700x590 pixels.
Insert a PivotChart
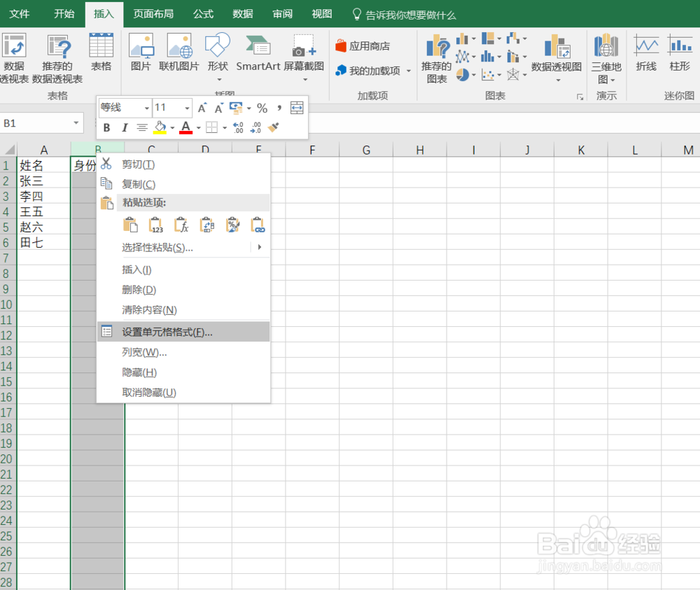point(556,58)
